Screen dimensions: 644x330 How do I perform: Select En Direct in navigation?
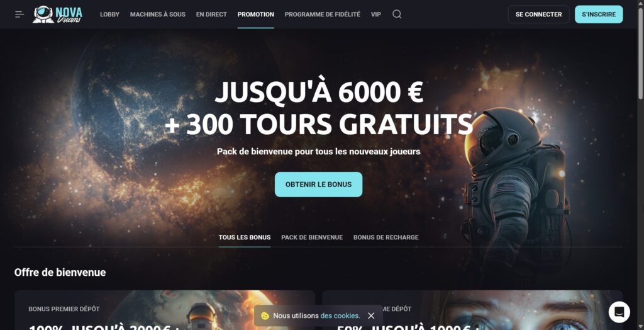[211, 14]
